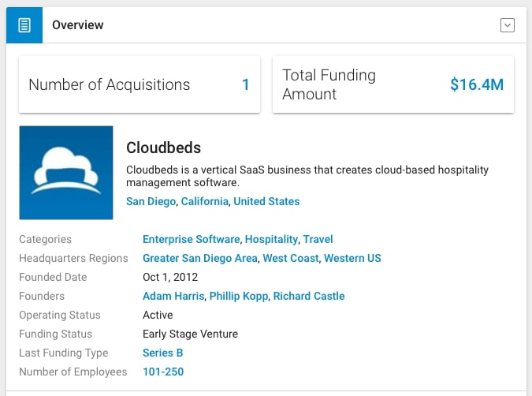Open the Cloudbeds logo thumbnail
Image resolution: width=532 pixels, height=396 pixels.
tap(66, 173)
